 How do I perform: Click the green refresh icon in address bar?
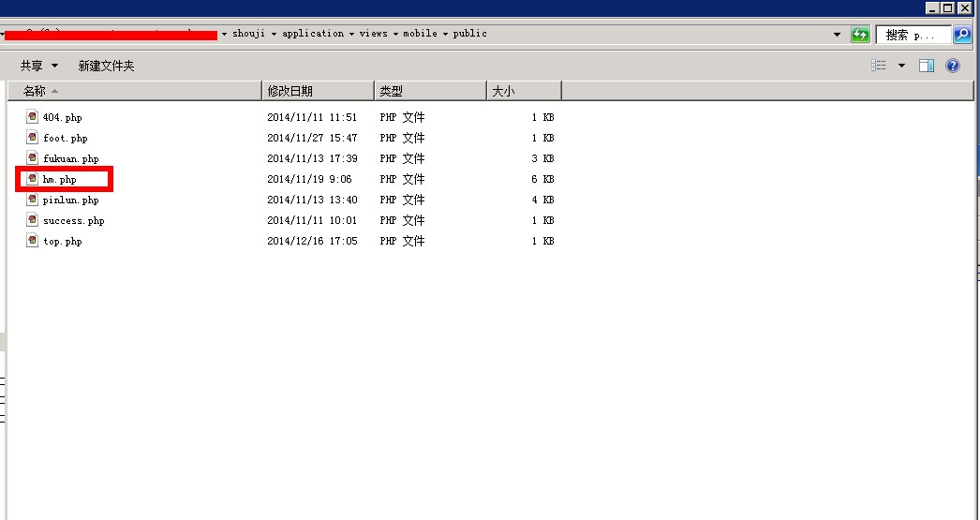tap(860, 35)
